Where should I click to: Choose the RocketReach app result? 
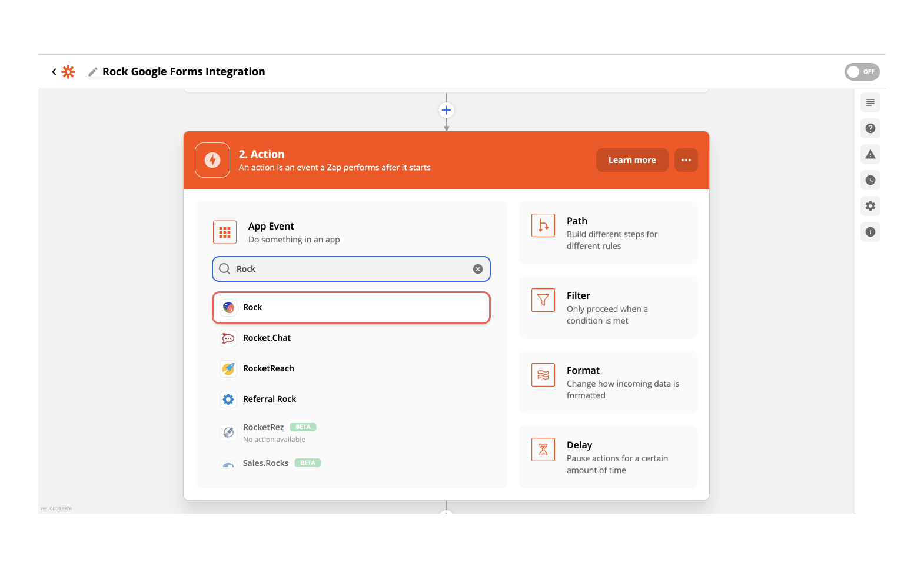(x=351, y=368)
